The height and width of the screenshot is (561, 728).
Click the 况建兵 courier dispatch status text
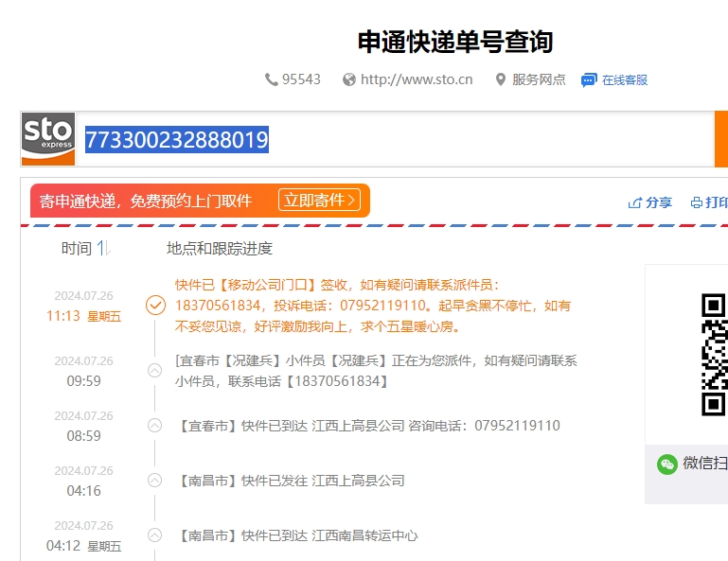click(376, 371)
